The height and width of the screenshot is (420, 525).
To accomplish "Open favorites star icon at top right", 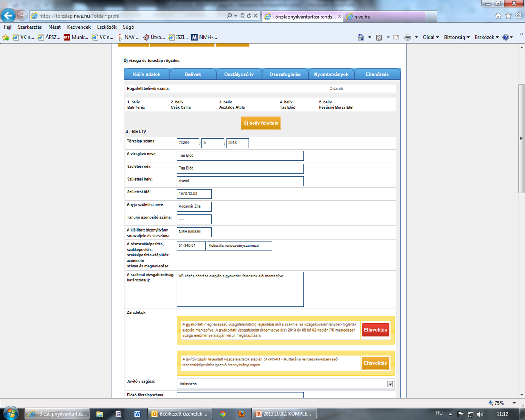I will pos(508,16).
